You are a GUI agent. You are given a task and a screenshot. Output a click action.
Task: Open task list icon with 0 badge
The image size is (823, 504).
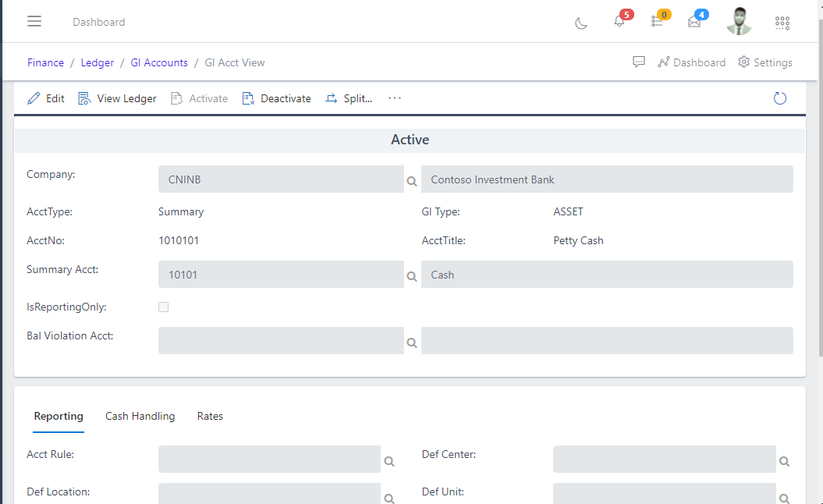click(657, 21)
